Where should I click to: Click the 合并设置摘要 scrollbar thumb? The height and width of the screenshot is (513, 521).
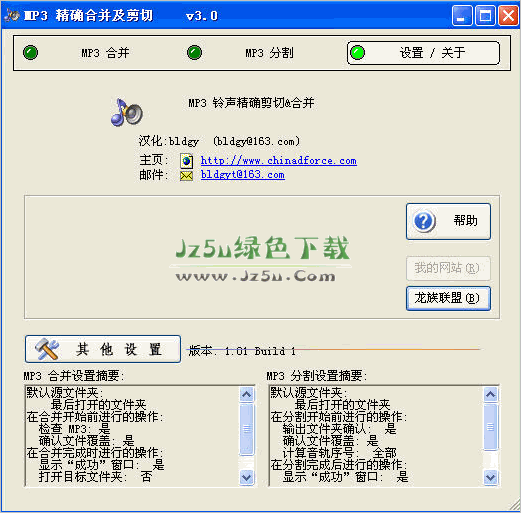(x=247, y=429)
